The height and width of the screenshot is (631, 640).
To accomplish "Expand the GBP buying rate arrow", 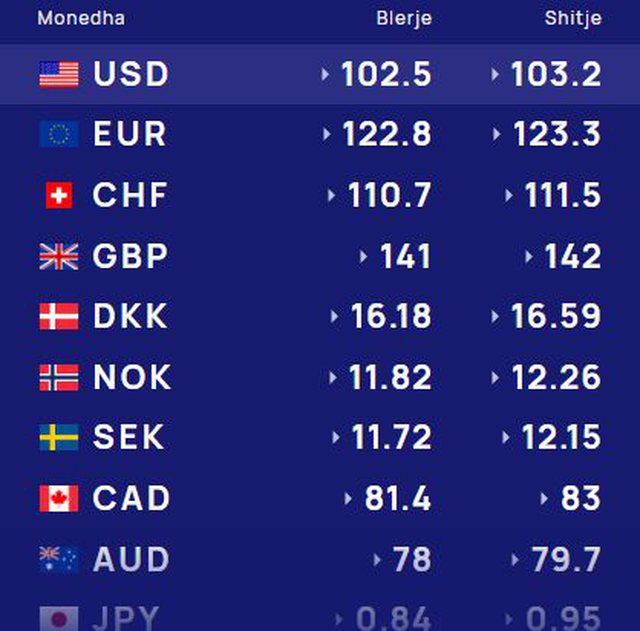I will 363,257.
